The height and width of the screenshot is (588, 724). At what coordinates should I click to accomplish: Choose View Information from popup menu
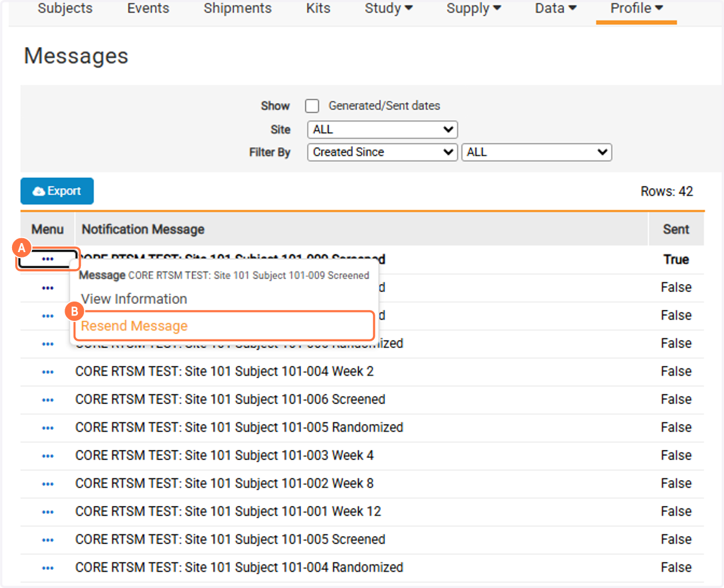coord(134,299)
